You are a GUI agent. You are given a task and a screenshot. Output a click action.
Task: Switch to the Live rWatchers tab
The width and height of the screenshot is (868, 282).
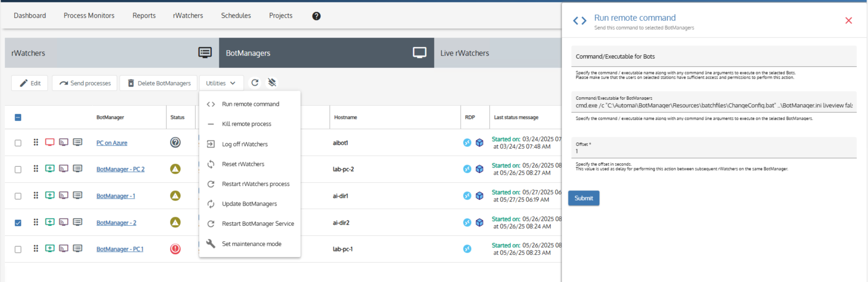coord(498,53)
